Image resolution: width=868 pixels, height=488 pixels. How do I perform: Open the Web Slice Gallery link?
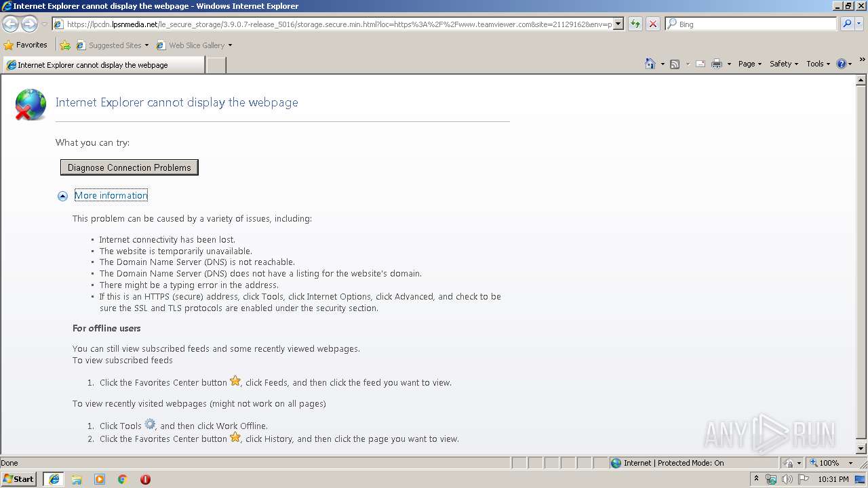[194, 45]
